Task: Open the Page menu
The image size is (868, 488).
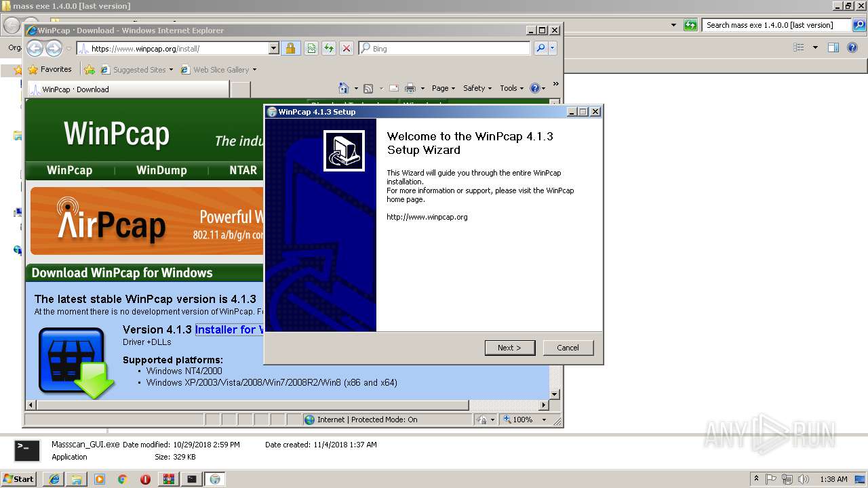Action: click(443, 88)
